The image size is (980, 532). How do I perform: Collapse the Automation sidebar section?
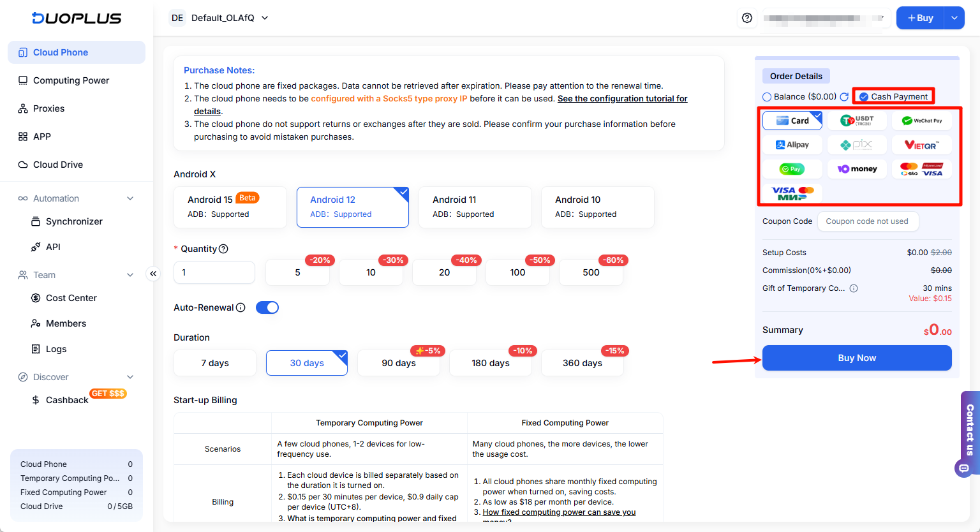pos(130,198)
